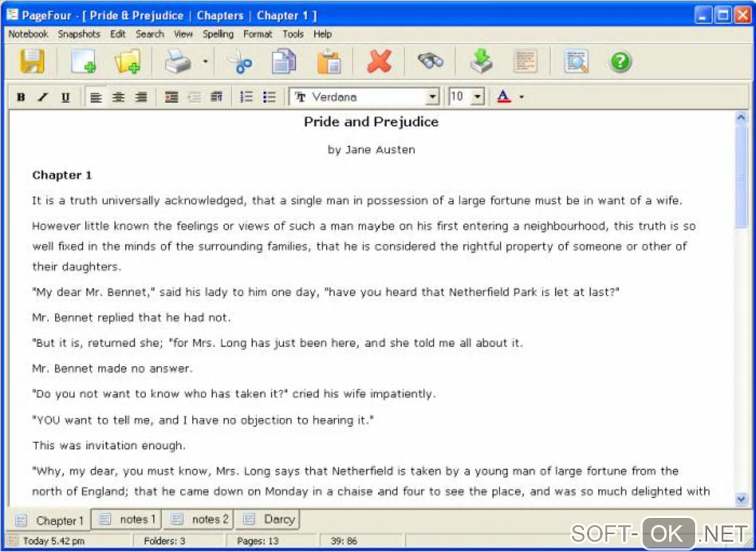Switch to the Darcy tab

click(268, 519)
